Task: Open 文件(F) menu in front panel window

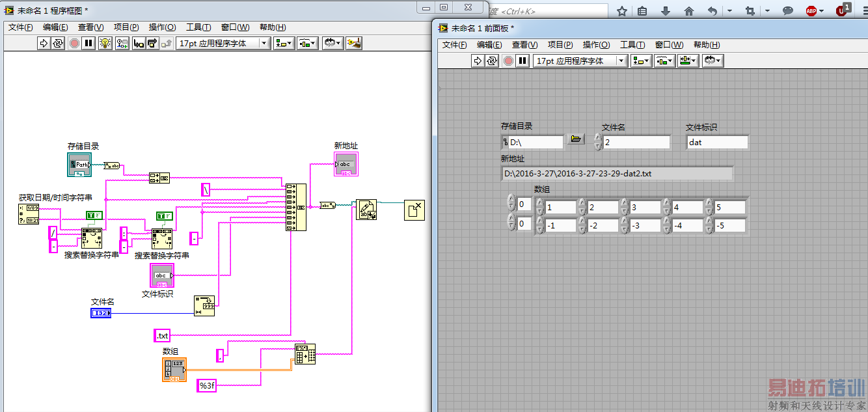Action: pyautogui.click(x=454, y=45)
